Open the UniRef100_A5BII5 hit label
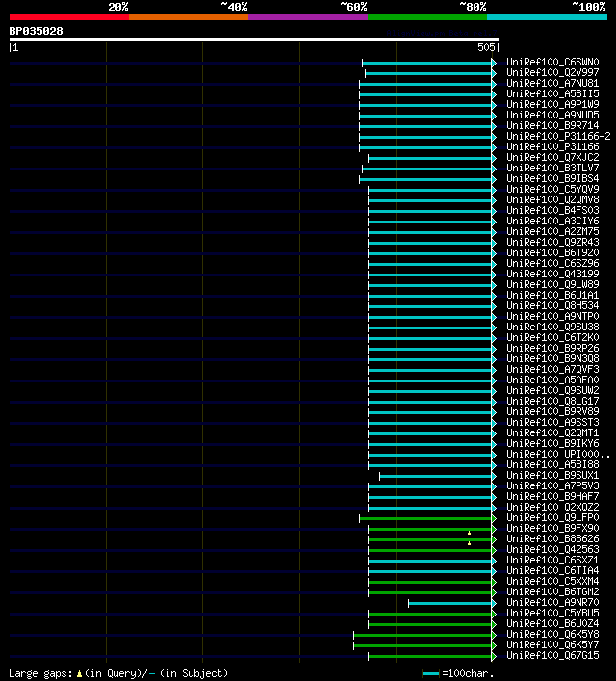The width and height of the screenshot is (616, 681). [x=552, y=93]
